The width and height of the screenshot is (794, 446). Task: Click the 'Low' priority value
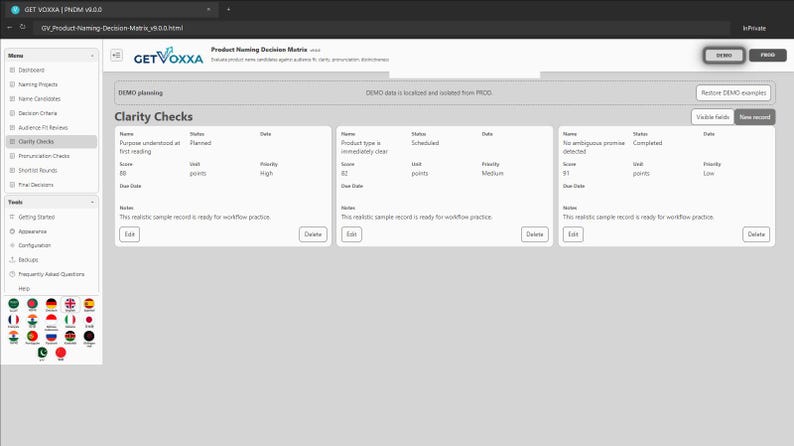(x=708, y=173)
